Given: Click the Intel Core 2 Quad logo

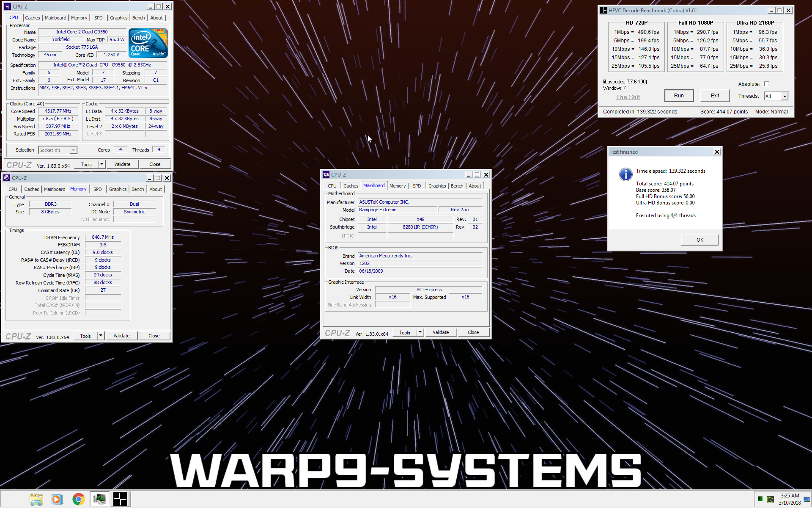Looking at the screenshot, I should [x=148, y=43].
